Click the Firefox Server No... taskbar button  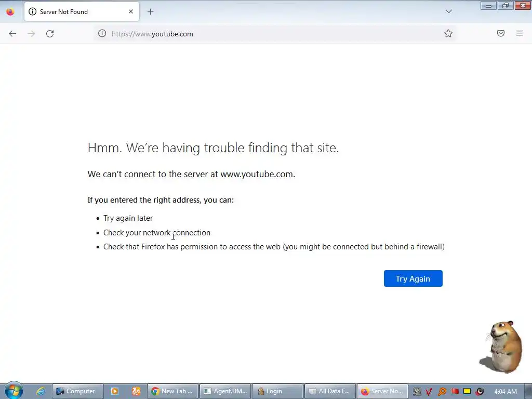click(x=382, y=391)
